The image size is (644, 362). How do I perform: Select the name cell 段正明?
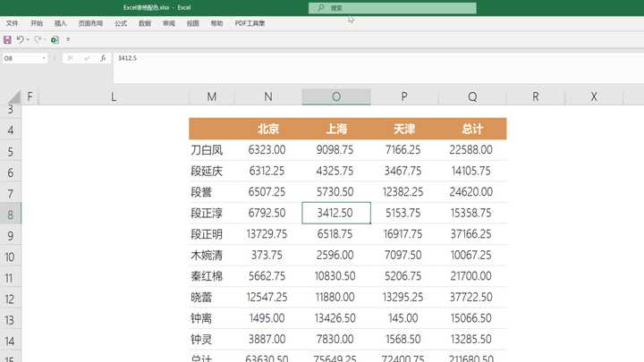(x=211, y=234)
